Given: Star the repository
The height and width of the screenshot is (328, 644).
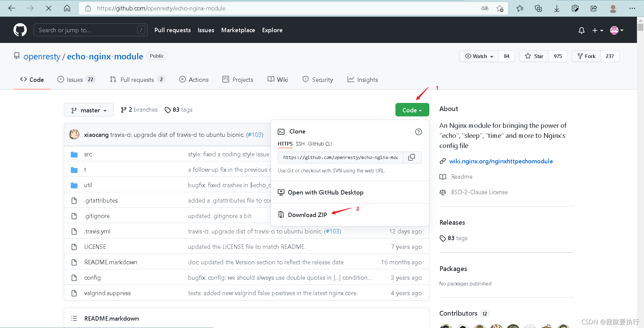Looking at the screenshot, I should click(x=534, y=56).
